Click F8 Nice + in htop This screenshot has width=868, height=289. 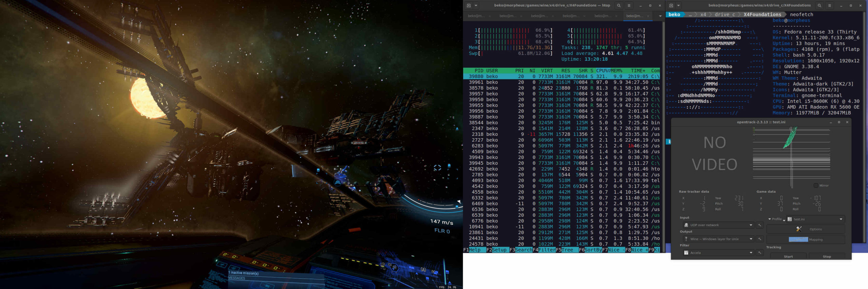click(x=636, y=250)
